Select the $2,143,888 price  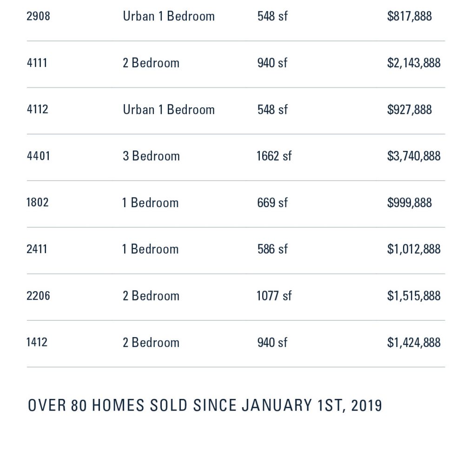coord(413,63)
